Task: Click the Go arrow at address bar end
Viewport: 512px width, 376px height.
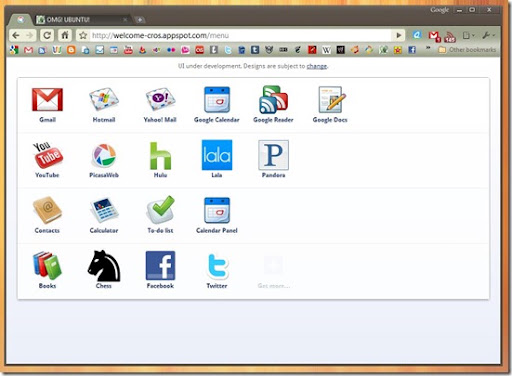Action: (x=399, y=35)
